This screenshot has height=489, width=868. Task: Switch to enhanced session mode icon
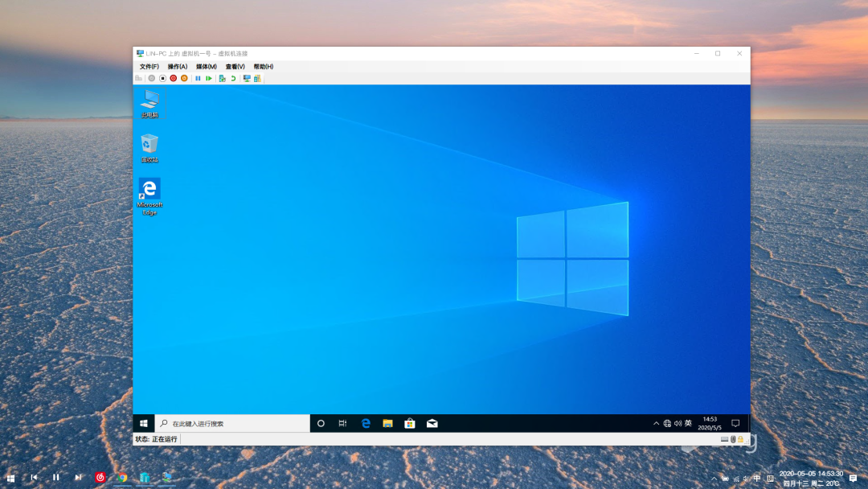pos(247,79)
